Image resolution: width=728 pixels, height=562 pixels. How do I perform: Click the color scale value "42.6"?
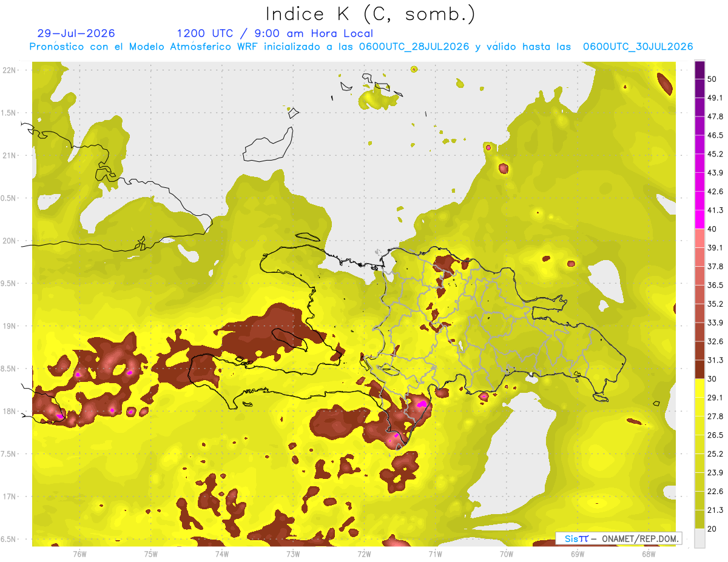click(x=715, y=192)
